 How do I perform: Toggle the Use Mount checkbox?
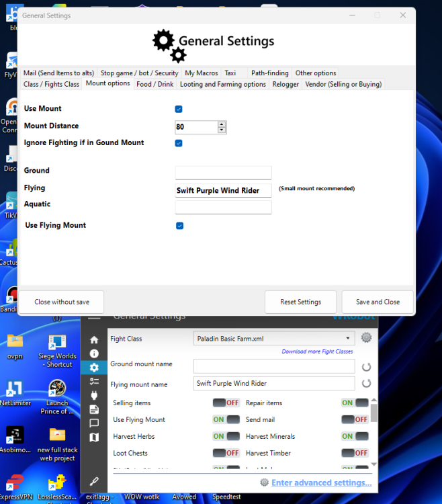click(179, 110)
